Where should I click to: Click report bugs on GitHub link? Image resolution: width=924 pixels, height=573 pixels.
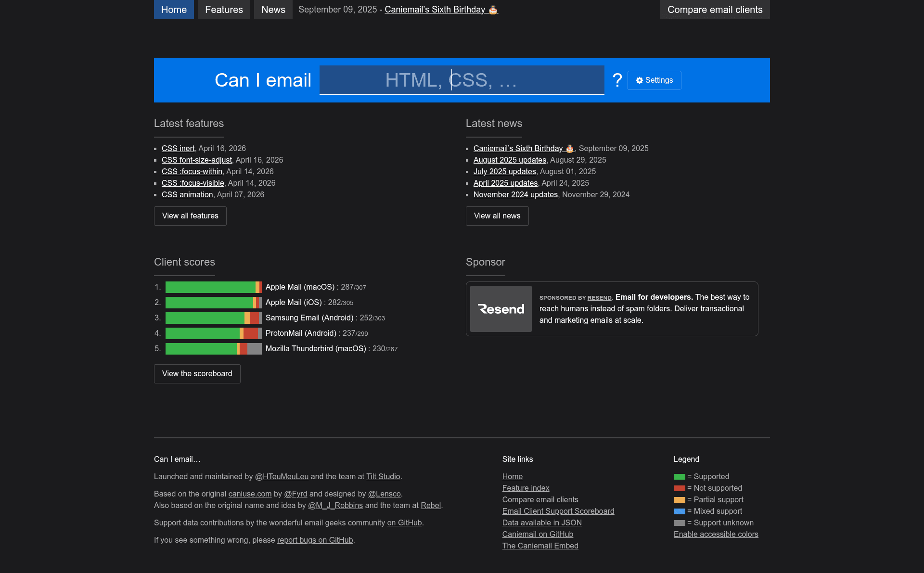315,540
